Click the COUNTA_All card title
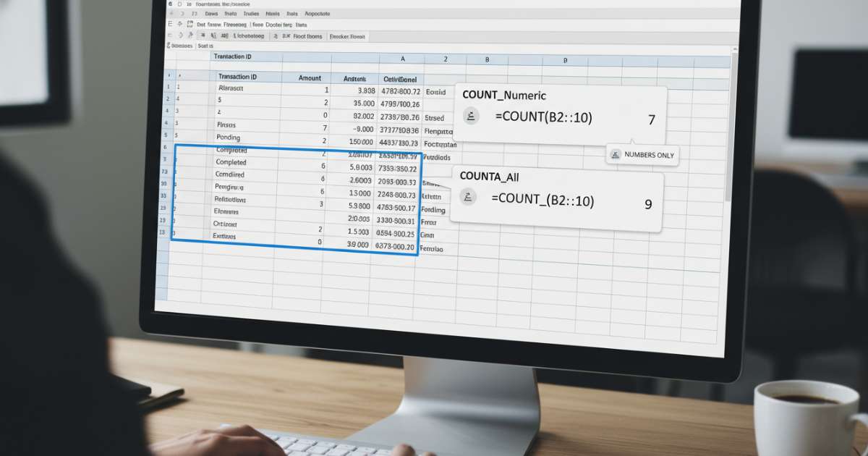 pos(489,176)
